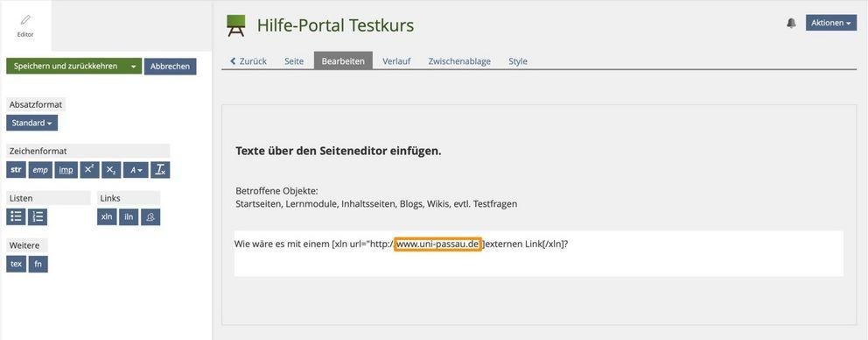Switch to the Verlauf tab
Viewport: 868px width, 340px height.
coord(396,61)
